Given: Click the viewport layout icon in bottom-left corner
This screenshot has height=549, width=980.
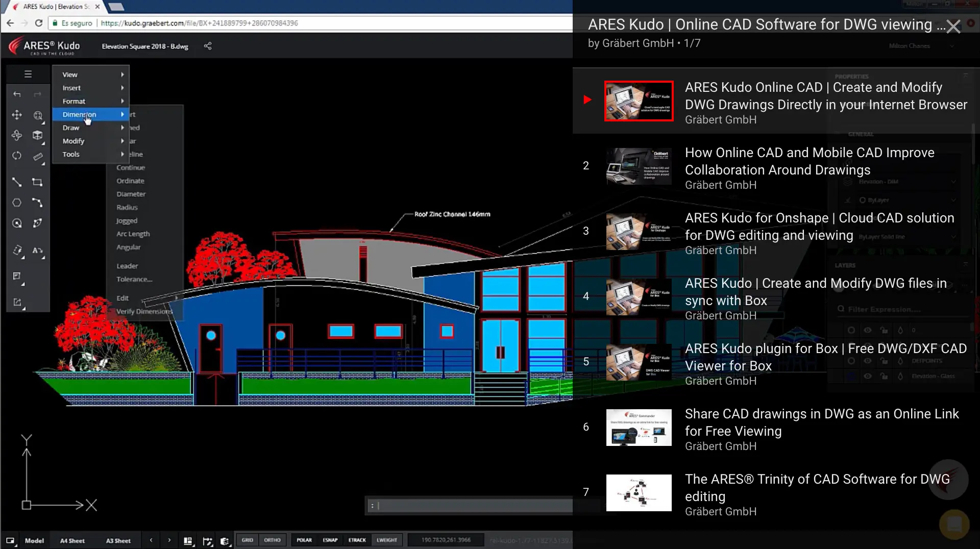Looking at the screenshot, I should 10,541.
